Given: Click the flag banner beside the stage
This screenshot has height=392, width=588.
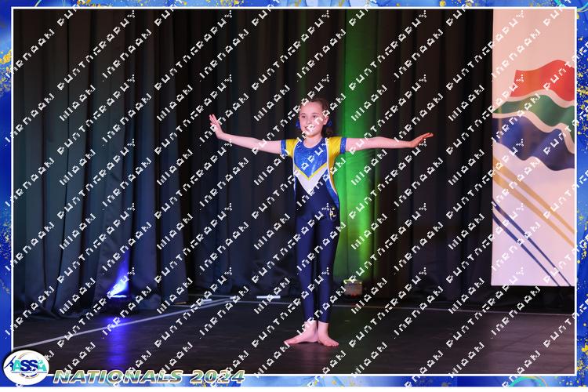Looking at the screenshot, I should coord(533,147).
